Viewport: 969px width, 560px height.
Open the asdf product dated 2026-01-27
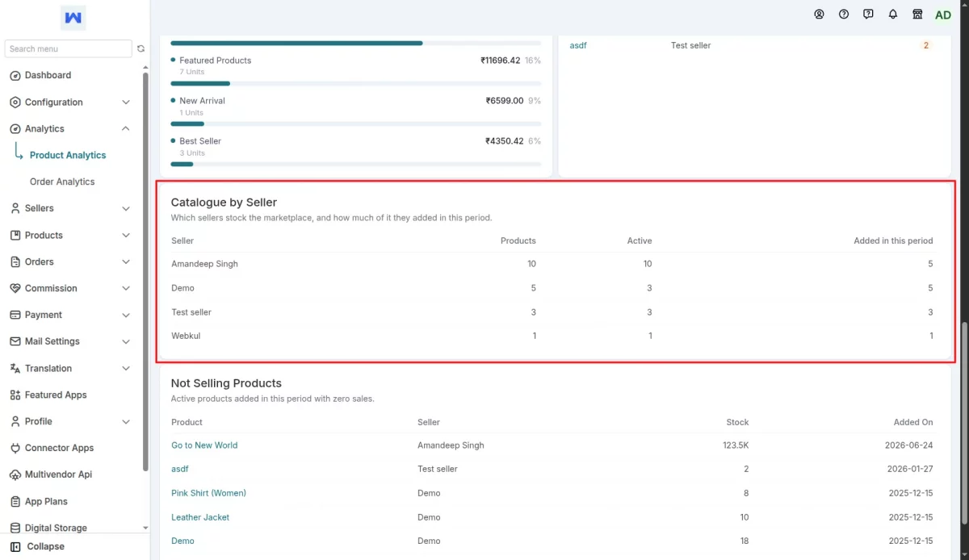point(179,469)
